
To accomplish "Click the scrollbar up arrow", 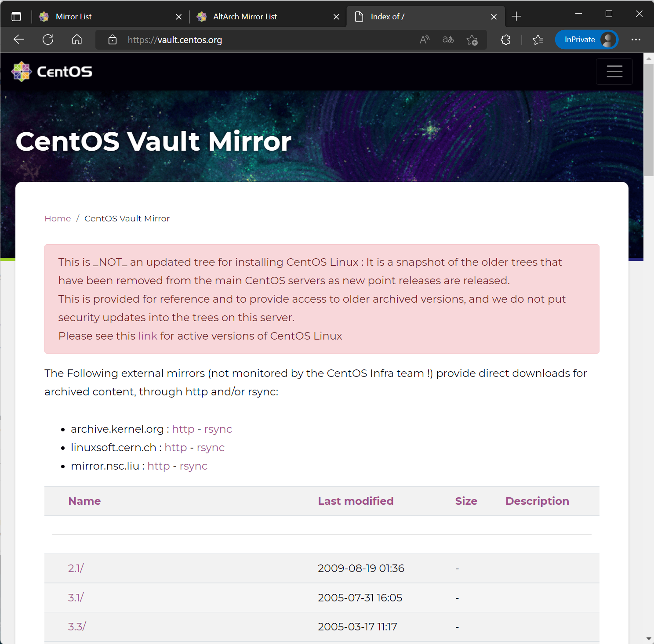I will (x=649, y=58).
